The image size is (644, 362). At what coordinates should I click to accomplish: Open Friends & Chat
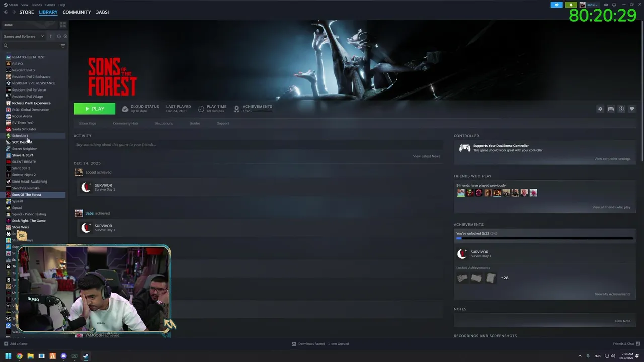626,344
